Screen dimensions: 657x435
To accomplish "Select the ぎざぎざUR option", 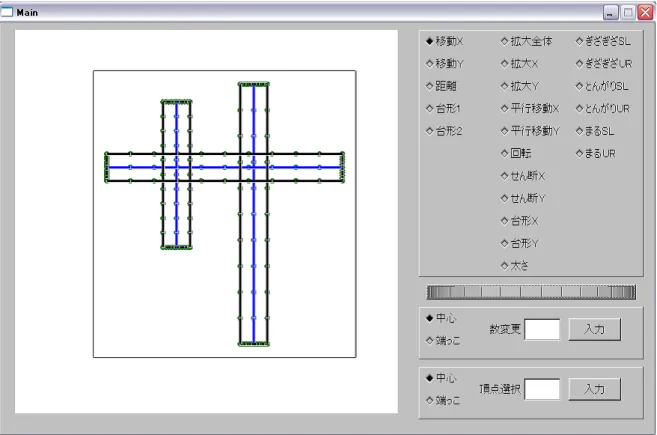I will click(604, 64).
